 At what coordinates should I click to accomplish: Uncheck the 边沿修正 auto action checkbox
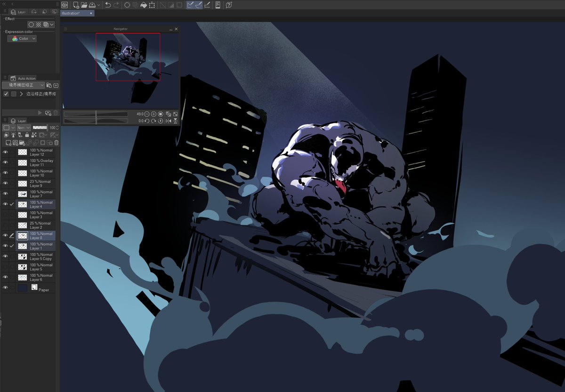pyautogui.click(x=6, y=94)
